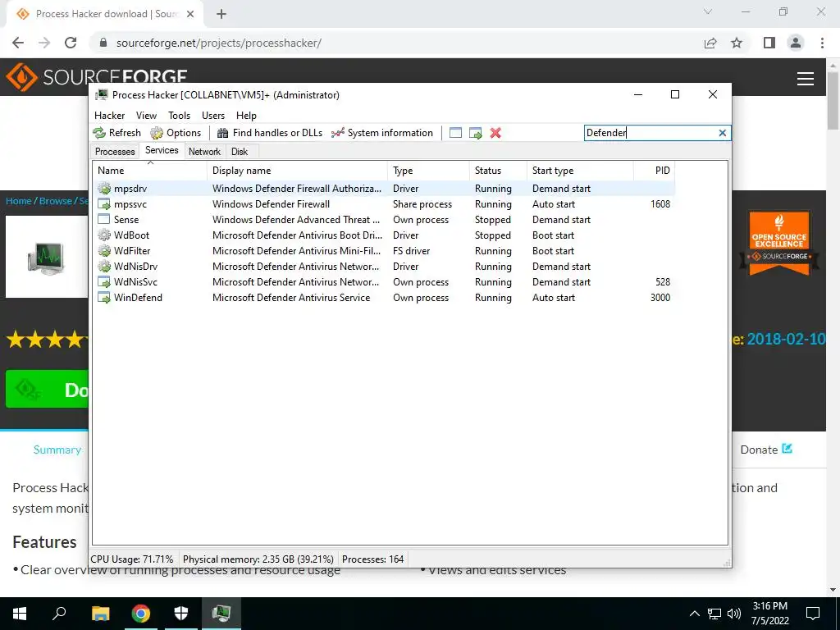This screenshot has width=840, height=630.
Task: Open the Hacker menu
Action: (x=109, y=115)
